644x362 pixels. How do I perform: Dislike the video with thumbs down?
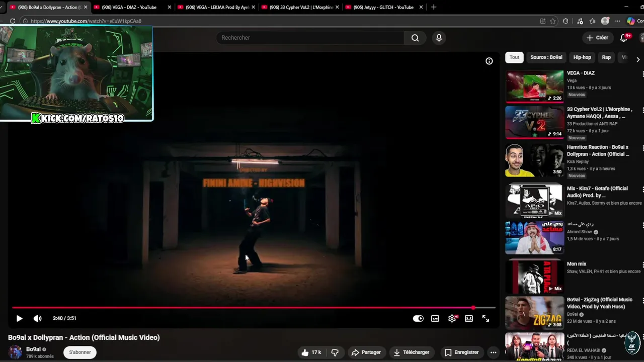pyautogui.click(x=335, y=352)
